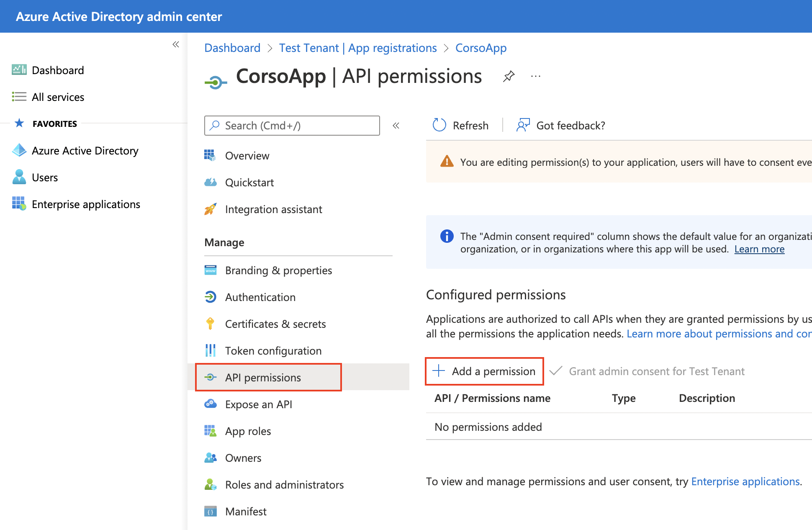Select the Integration assistant rocket icon

coord(211,209)
